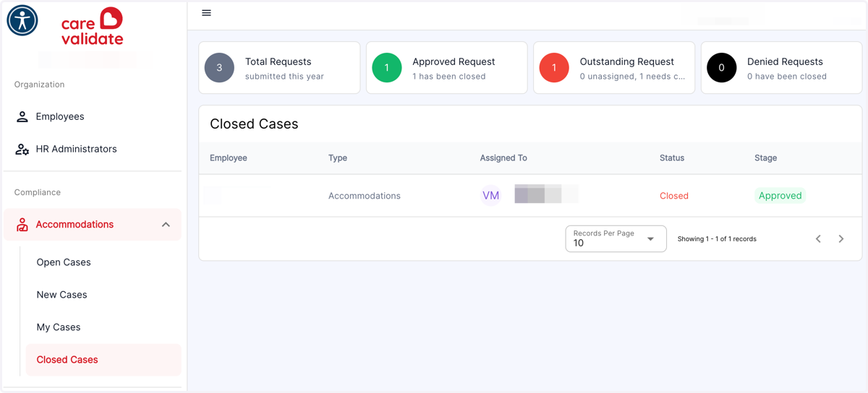Click the Closed Cases table heading
The width and height of the screenshot is (868, 393).
(254, 124)
